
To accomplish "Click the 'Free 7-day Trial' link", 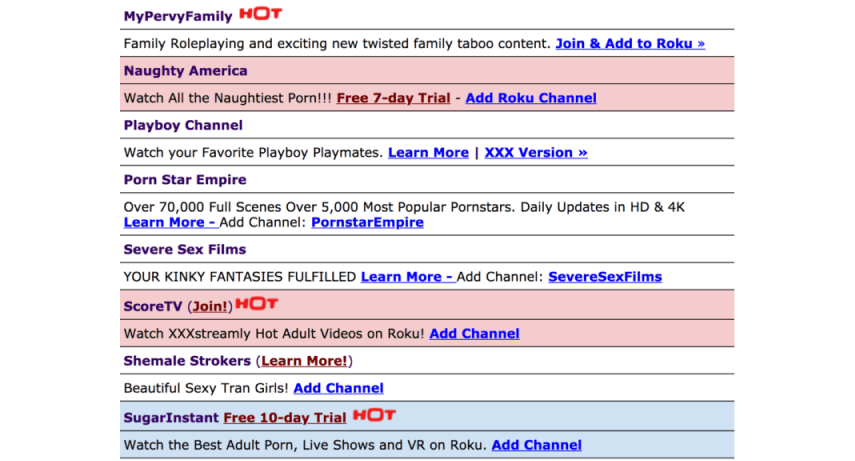I will [x=393, y=98].
